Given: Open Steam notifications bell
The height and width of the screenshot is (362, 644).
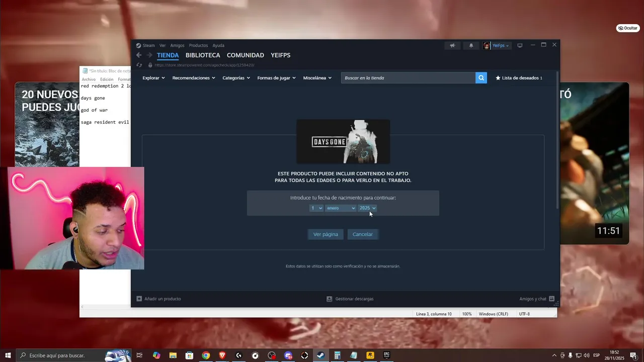Looking at the screenshot, I should pos(471,45).
